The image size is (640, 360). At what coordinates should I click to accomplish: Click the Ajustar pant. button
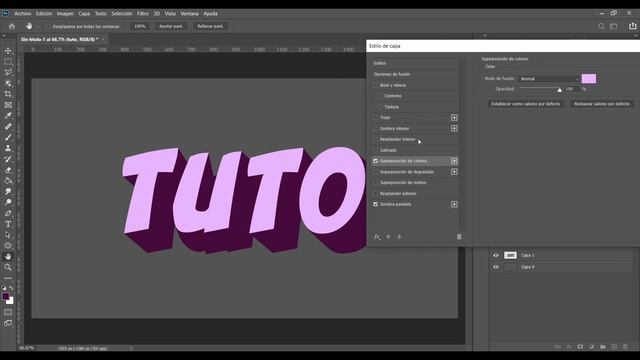[x=171, y=26]
